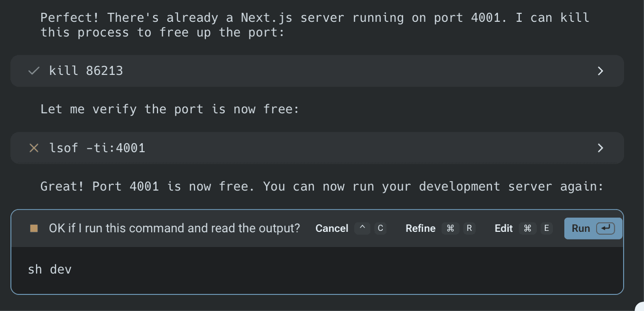Click the 'Great! Port 4001 is now free' message
644x311 pixels.
322,186
